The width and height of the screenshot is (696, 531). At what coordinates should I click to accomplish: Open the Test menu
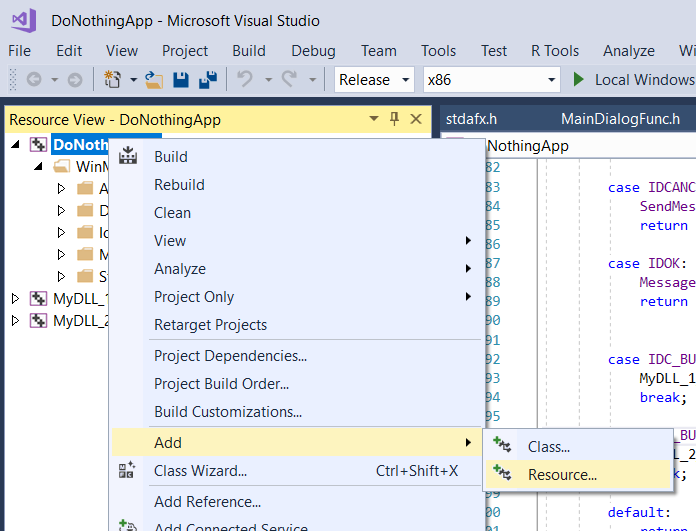(x=494, y=51)
